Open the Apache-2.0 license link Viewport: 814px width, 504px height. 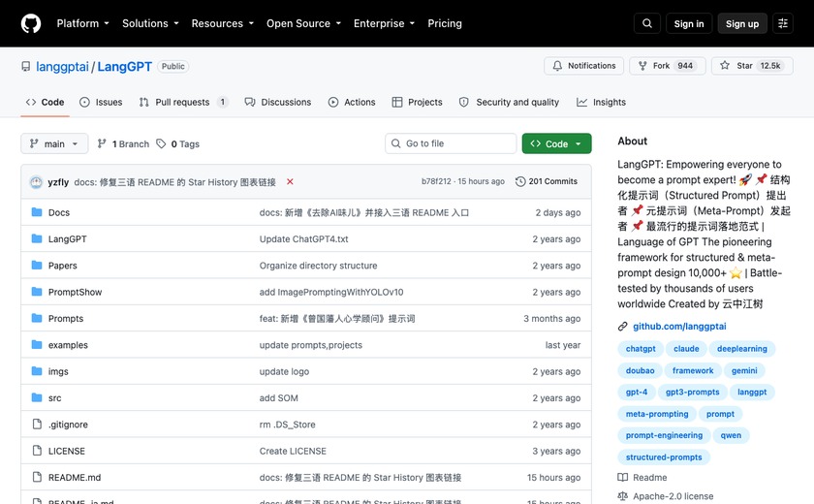tap(673, 496)
